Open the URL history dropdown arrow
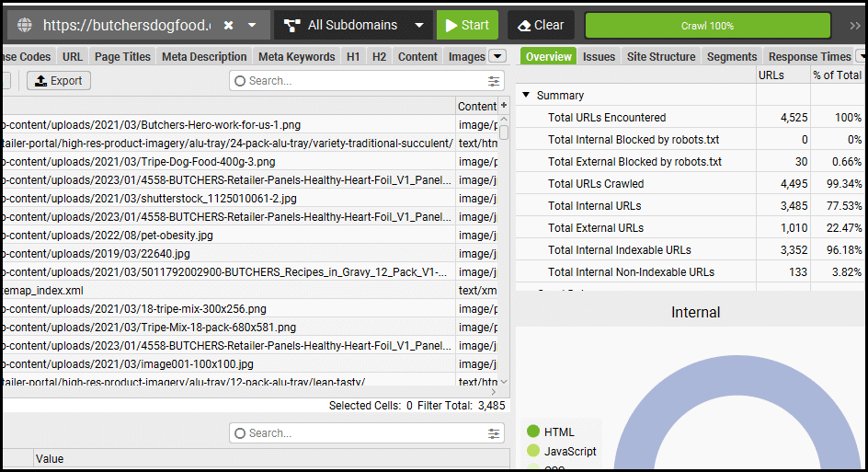This screenshot has height=472, width=868. coord(252,26)
